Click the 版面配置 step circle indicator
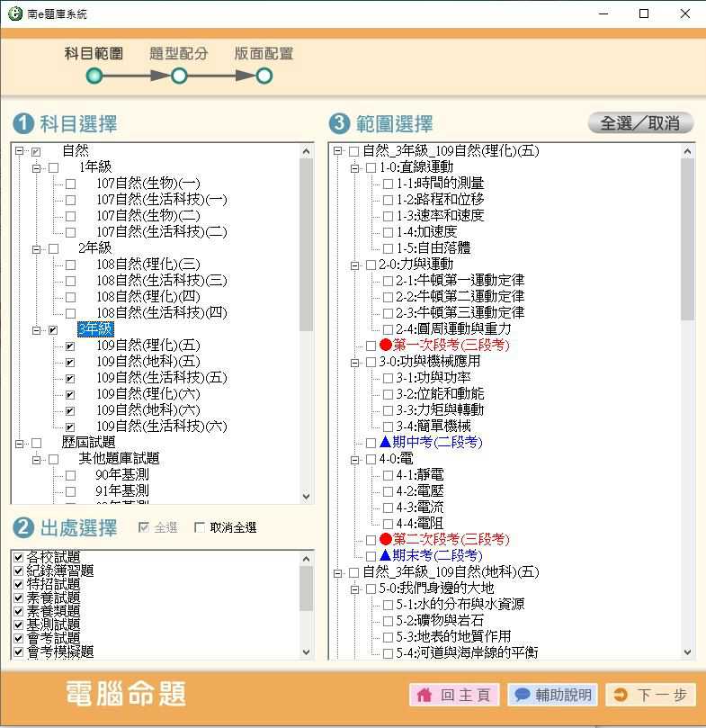Image resolution: width=706 pixels, height=728 pixels. pyautogui.click(x=264, y=76)
